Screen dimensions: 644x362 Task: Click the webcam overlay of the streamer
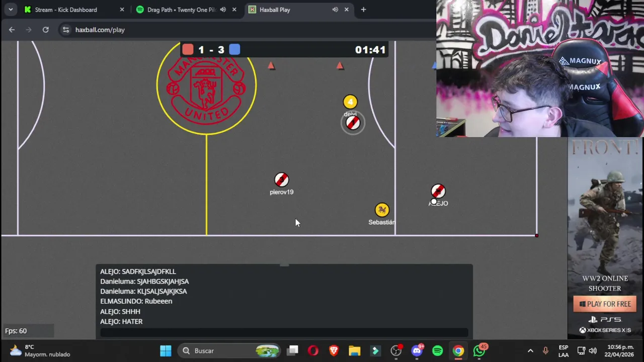(539, 68)
